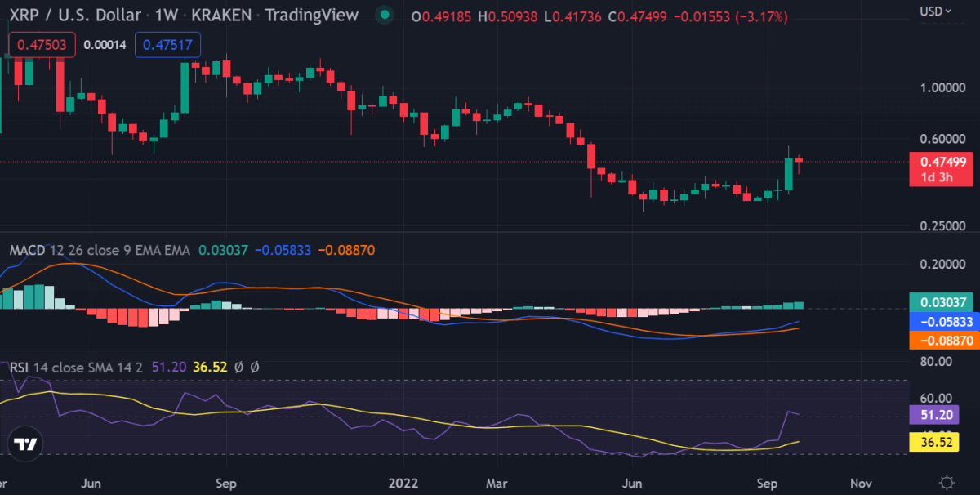Viewport: 980px width, 495px height.
Task: Click the blue buy price 0.47517 button
Action: point(167,45)
